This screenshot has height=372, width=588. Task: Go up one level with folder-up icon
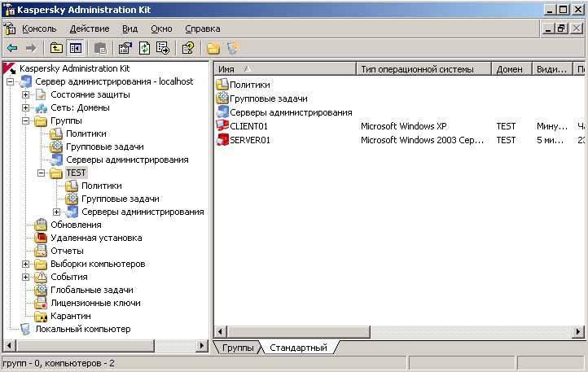click(x=56, y=48)
